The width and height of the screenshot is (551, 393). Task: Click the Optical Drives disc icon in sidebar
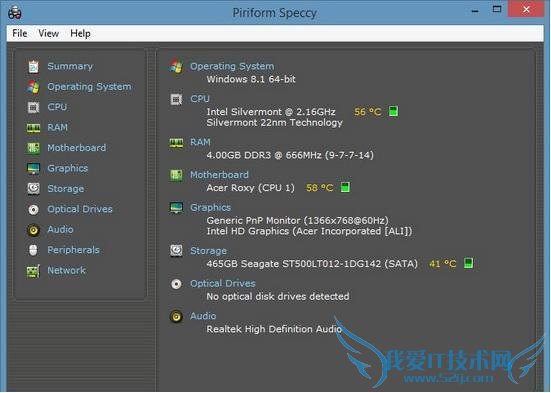pyautogui.click(x=33, y=210)
